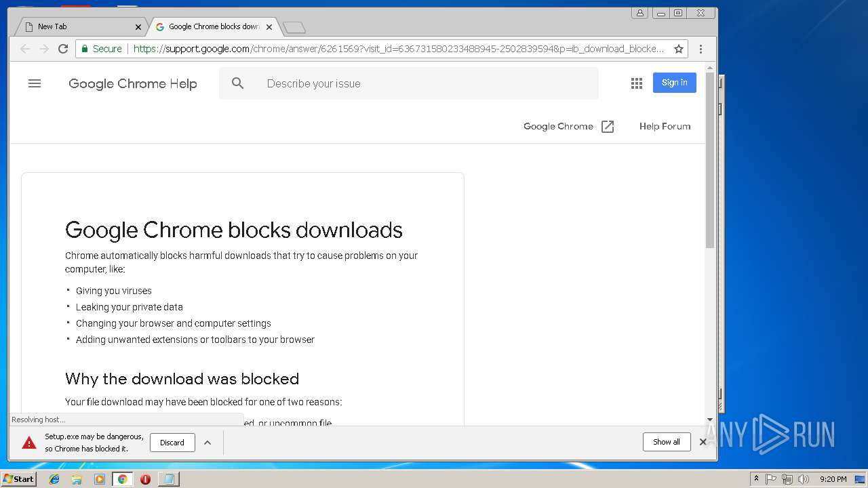Click the browser forward arrow
This screenshot has width=868, height=488.
pyautogui.click(x=44, y=49)
